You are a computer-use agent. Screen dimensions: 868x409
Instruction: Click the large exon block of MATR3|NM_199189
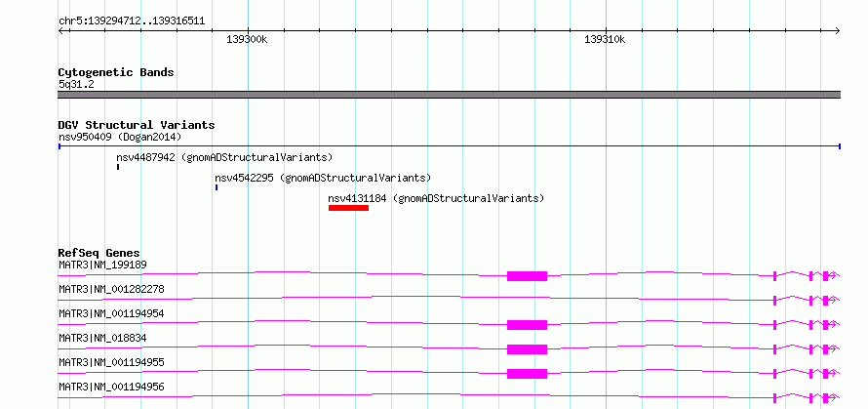[527, 276]
